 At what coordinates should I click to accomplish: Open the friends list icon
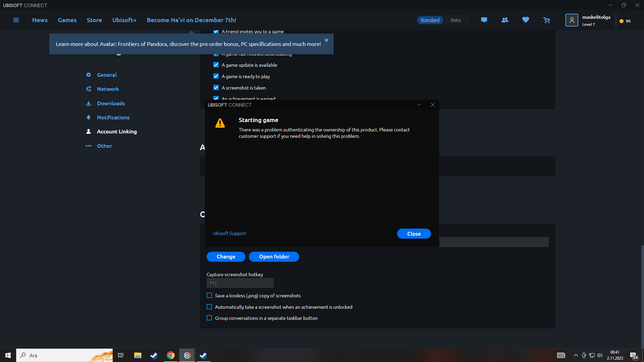pos(504,20)
